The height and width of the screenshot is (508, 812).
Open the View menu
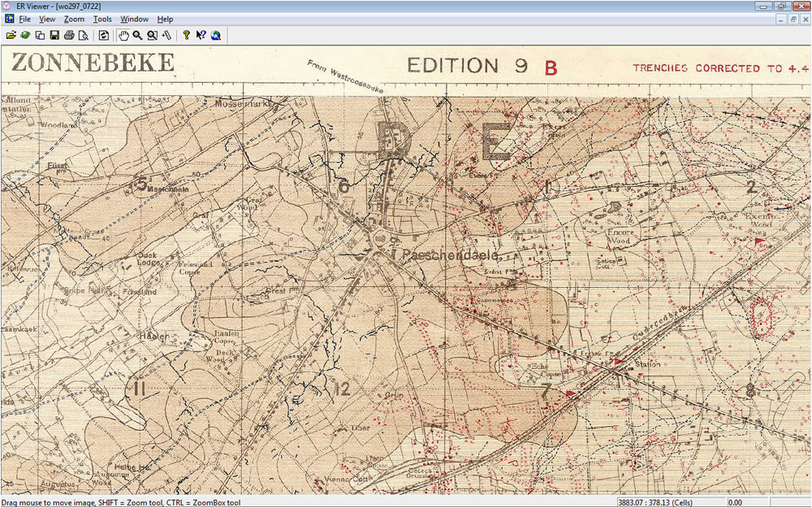(47, 20)
